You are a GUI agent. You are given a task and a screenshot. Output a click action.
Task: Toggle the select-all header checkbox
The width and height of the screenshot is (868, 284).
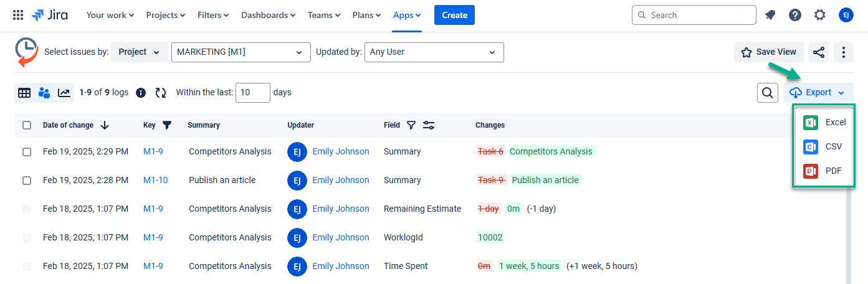27,125
